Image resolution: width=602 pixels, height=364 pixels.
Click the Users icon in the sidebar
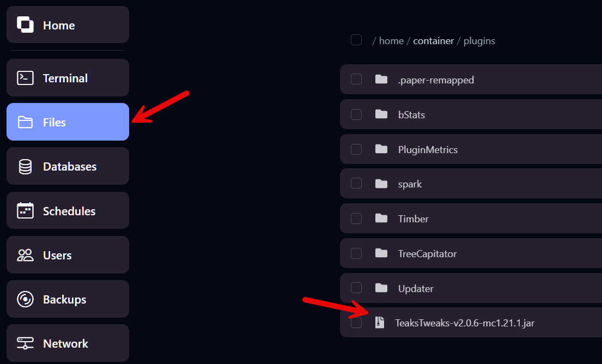[x=24, y=254]
